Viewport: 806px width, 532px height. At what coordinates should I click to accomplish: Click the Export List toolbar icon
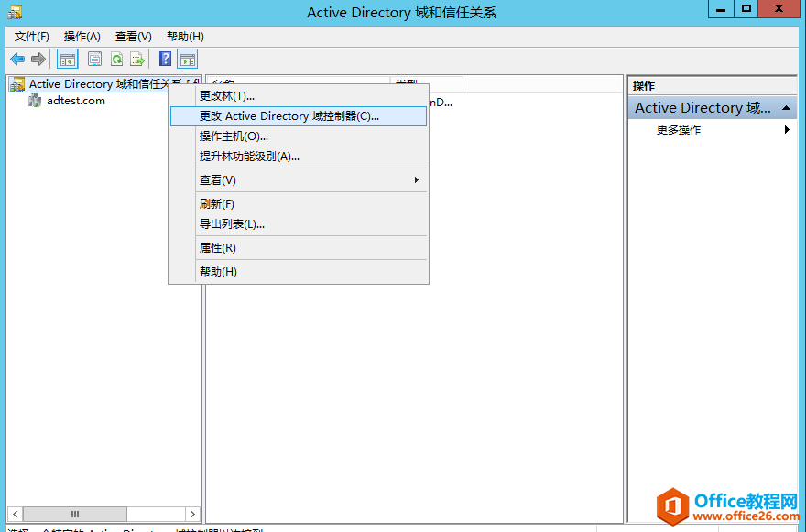[x=137, y=60]
